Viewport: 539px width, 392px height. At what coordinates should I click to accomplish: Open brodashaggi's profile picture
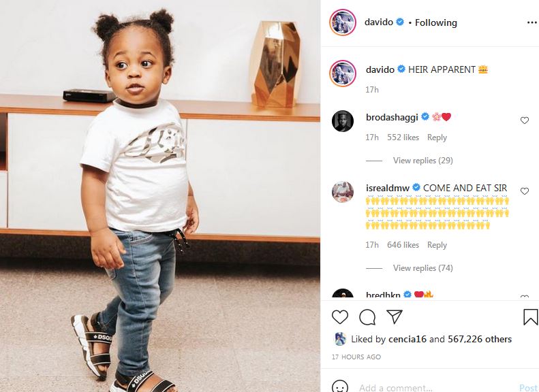pyautogui.click(x=343, y=121)
